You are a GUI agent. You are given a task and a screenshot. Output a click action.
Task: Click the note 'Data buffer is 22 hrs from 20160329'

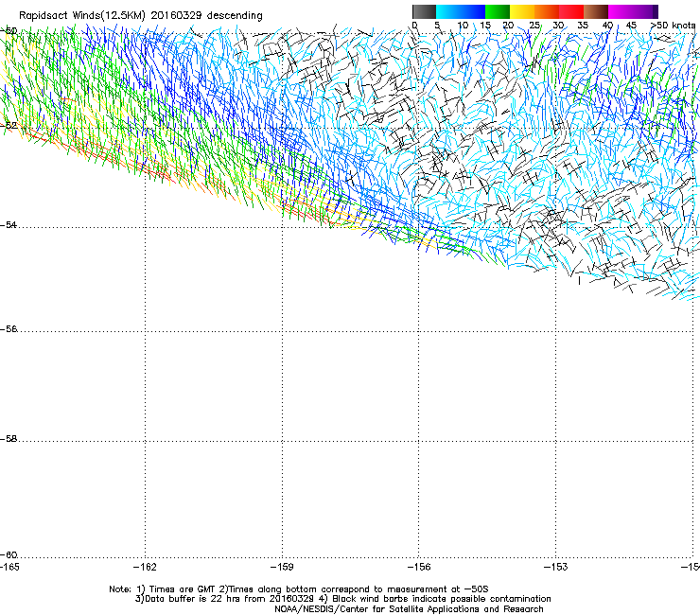[230, 599]
